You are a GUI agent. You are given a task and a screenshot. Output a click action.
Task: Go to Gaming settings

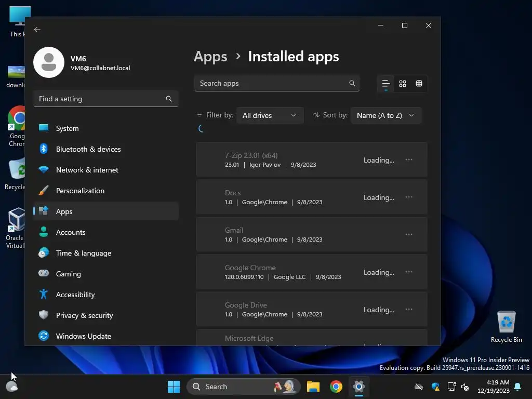pos(106,274)
